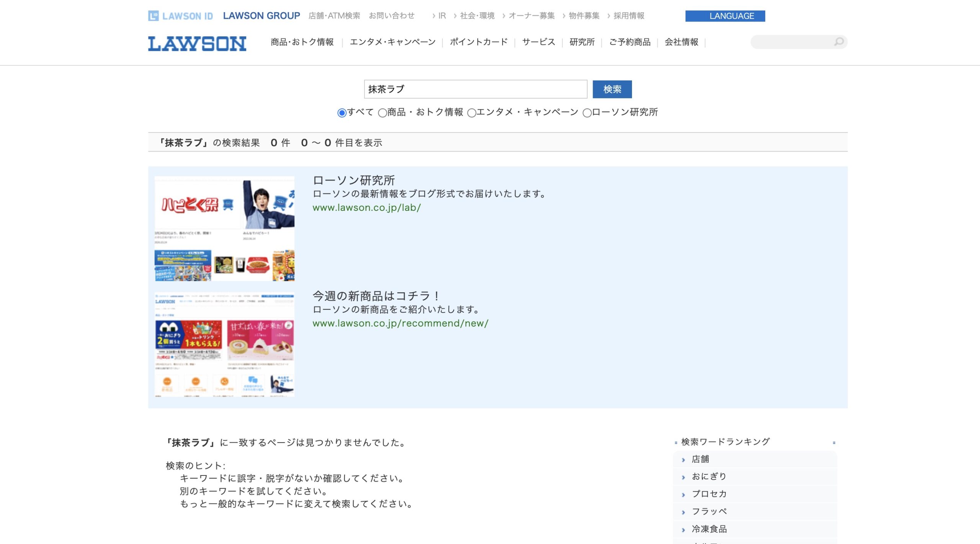Select the ローソン研究所 radio button
Screen dimensions: 980x544
[587, 113]
